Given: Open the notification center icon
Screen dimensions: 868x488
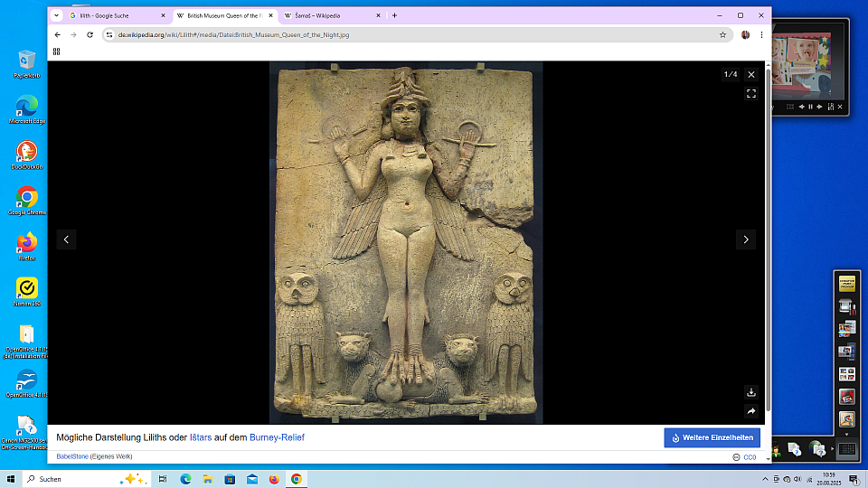Looking at the screenshot, I should tap(854, 479).
